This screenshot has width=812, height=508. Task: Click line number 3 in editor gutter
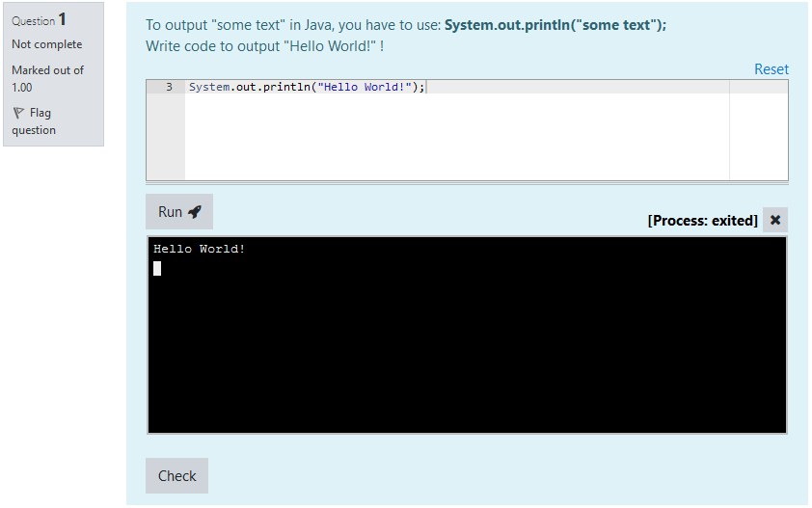click(x=169, y=87)
